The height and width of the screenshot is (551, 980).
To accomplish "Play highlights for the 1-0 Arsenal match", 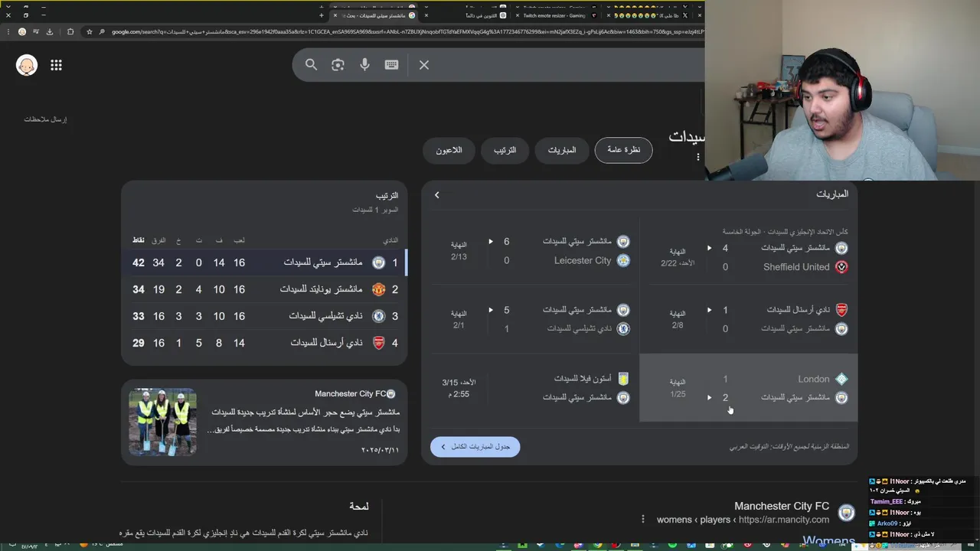I will coord(710,311).
